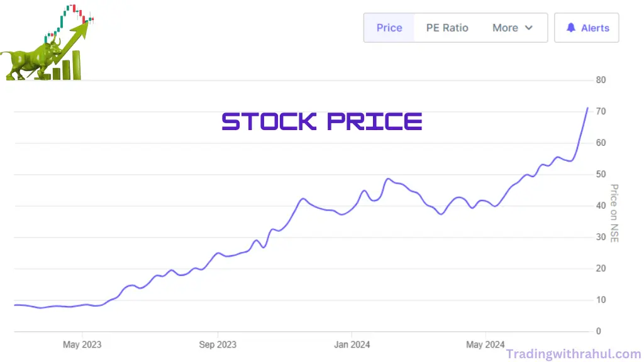Open the Tradingwithrahul.com watermark link
644x362 pixels.
point(573,354)
